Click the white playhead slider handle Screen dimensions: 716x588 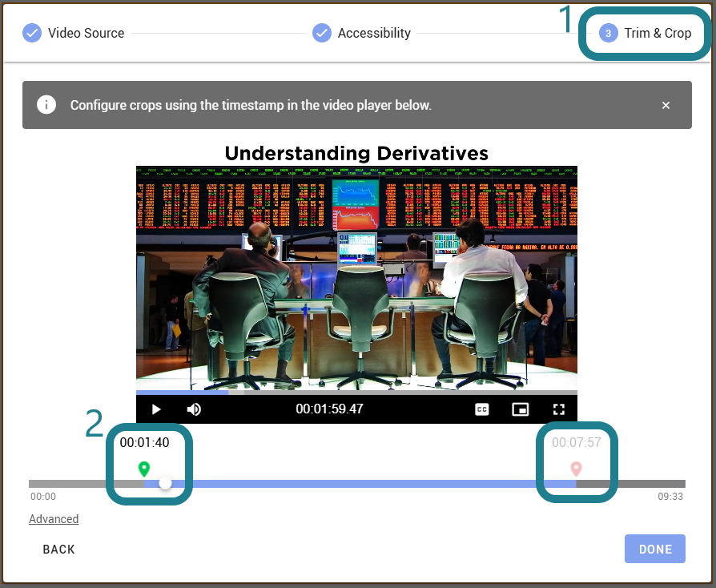click(165, 483)
